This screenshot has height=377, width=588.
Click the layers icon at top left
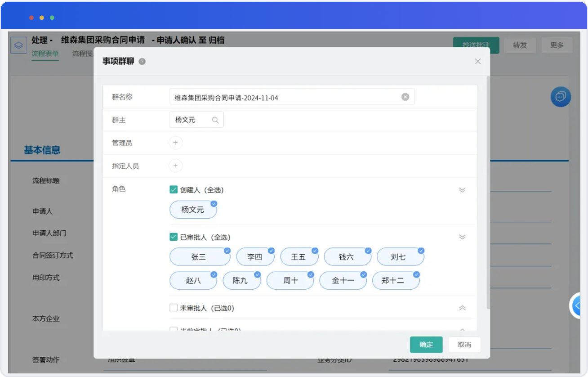18,45
